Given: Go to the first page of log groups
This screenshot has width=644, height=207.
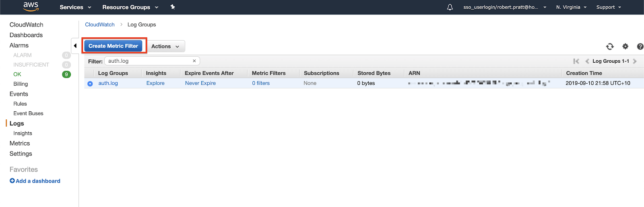Looking at the screenshot, I should (x=576, y=61).
